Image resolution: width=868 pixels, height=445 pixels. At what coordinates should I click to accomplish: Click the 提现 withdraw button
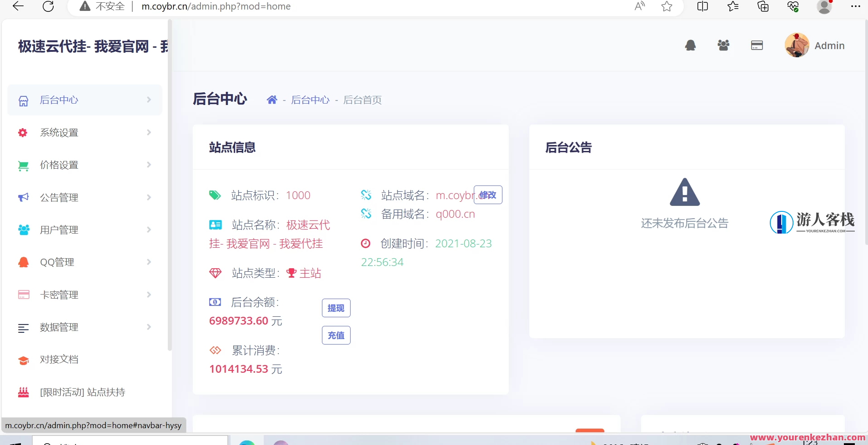point(336,308)
